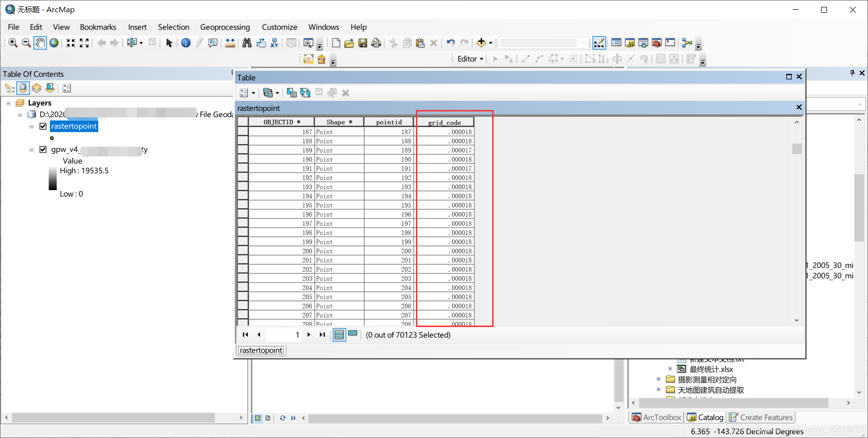This screenshot has height=438, width=868.
Task: Paste from clipboard icon
Action: tap(420, 43)
